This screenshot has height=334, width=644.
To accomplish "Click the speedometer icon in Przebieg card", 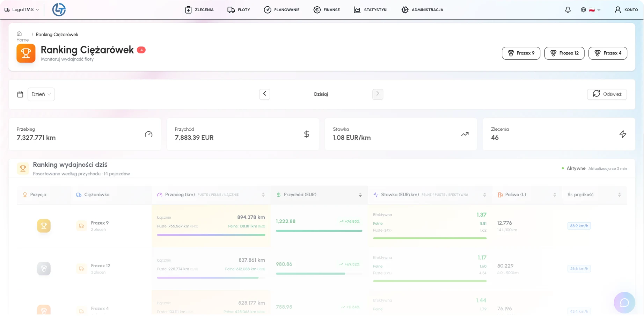I will pyautogui.click(x=148, y=134).
